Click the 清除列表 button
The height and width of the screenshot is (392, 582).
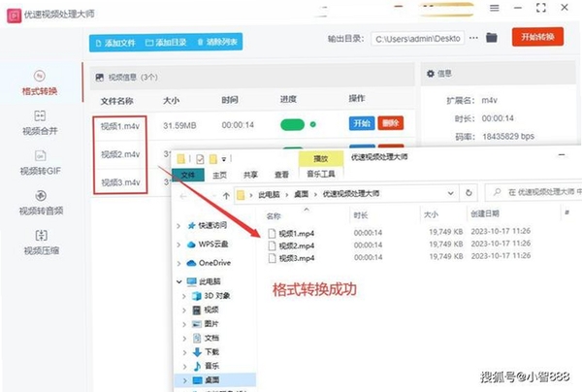coord(217,42)
